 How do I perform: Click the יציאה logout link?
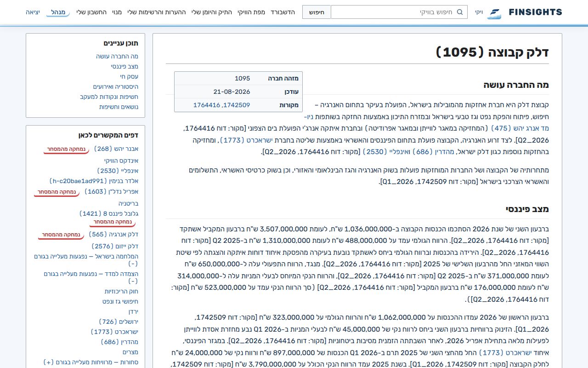pyautogui.click(x=33, y=12)
